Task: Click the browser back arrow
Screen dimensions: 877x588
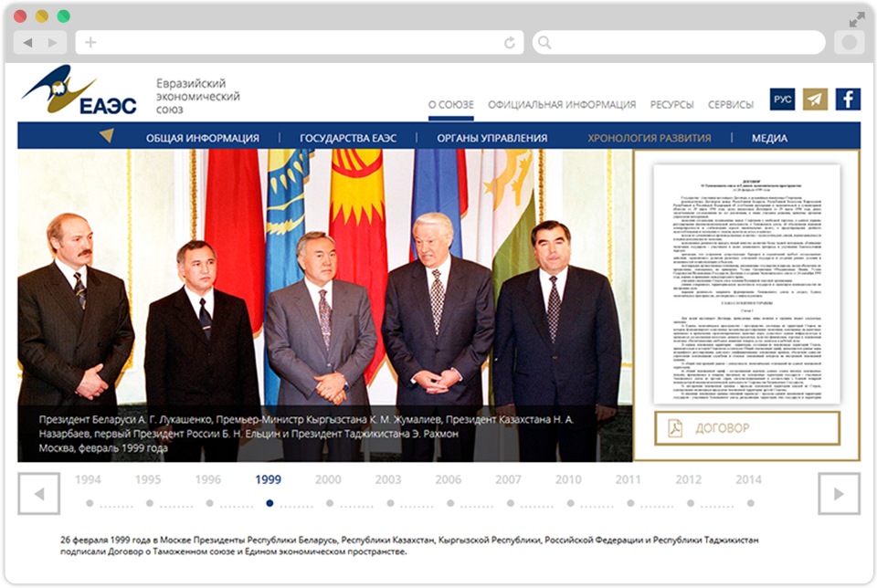Action: point(27,43)
